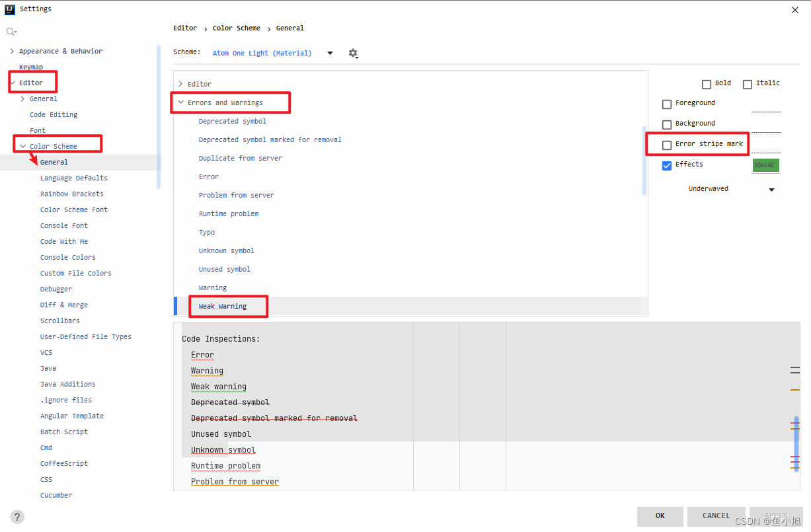Viewport: 811px width, 532px height.
Task: Open Custom File Colors page
Action: click(76, 274)
